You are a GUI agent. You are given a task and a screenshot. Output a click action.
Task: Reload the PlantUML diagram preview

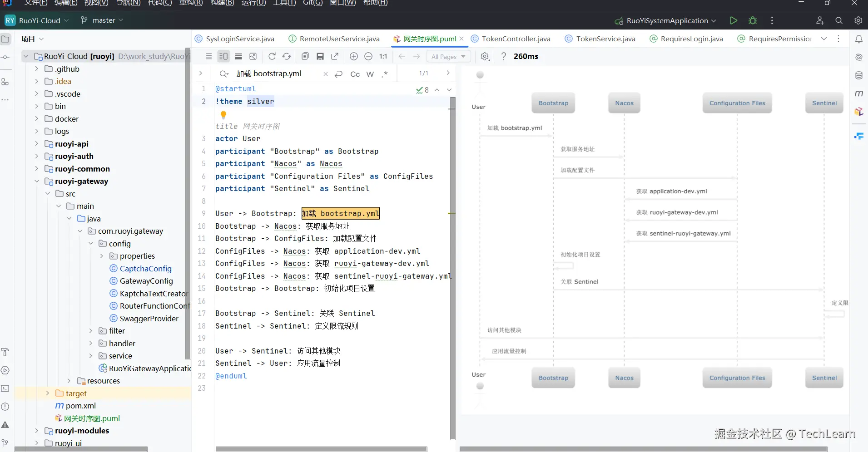pos(272,56)
